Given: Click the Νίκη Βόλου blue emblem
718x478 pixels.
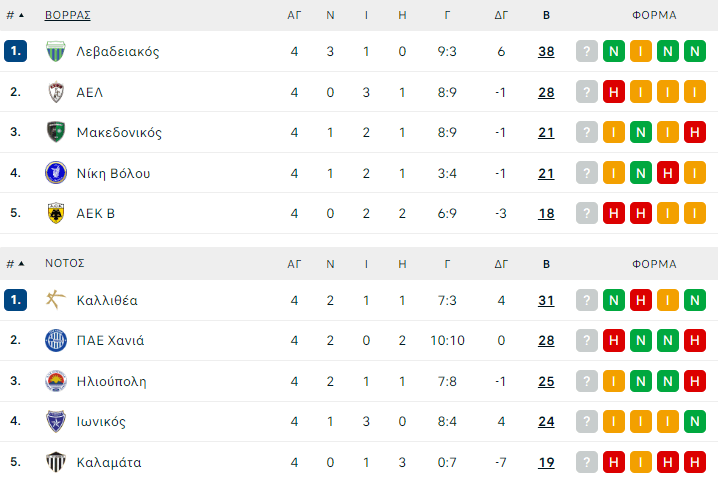Looking at the screenshot, I should (x=56, y=173).
